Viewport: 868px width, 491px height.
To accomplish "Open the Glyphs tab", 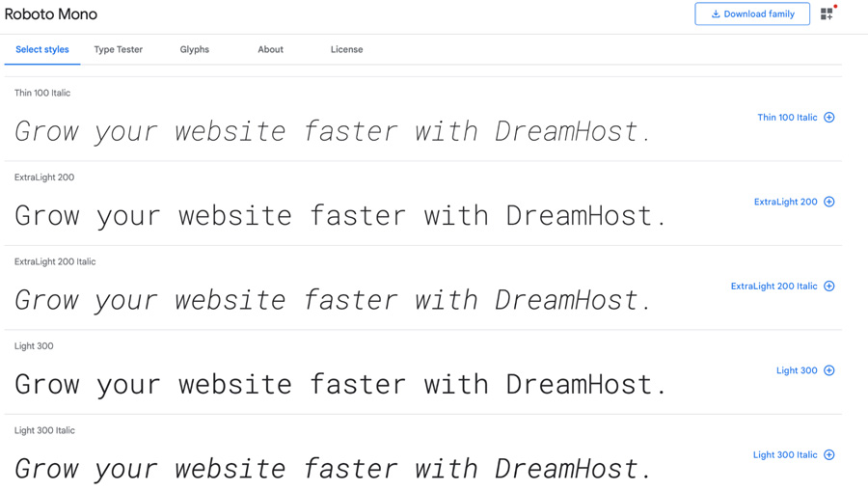I will [x=194, y=49].
